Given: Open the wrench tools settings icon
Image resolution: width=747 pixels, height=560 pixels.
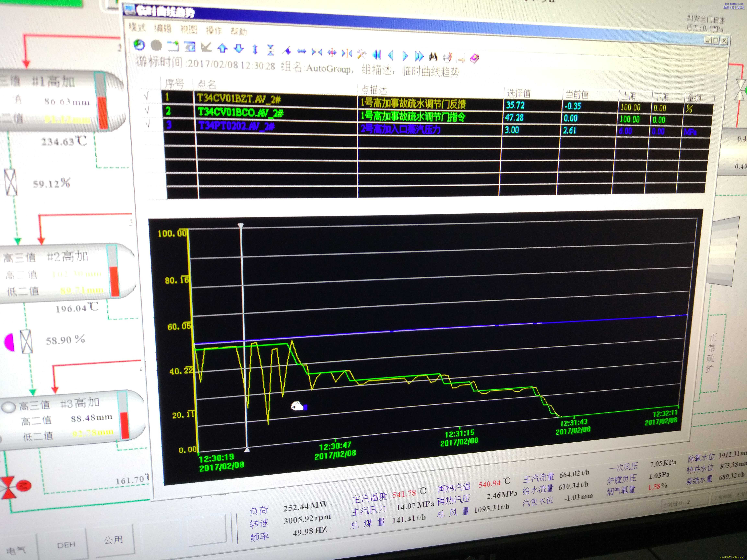Looking at the screenshot, I should [x=362, y=54].
